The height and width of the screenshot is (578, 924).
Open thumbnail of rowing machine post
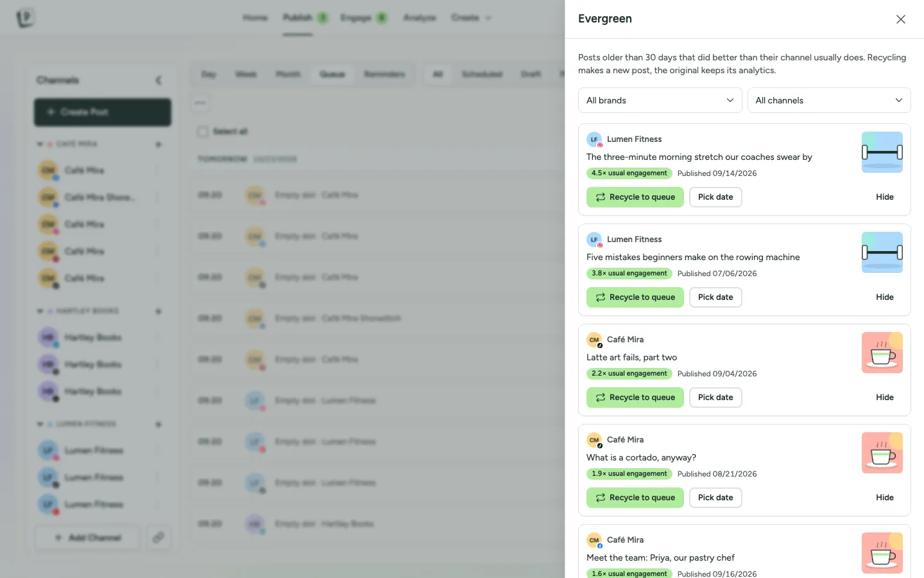(882, 252)
